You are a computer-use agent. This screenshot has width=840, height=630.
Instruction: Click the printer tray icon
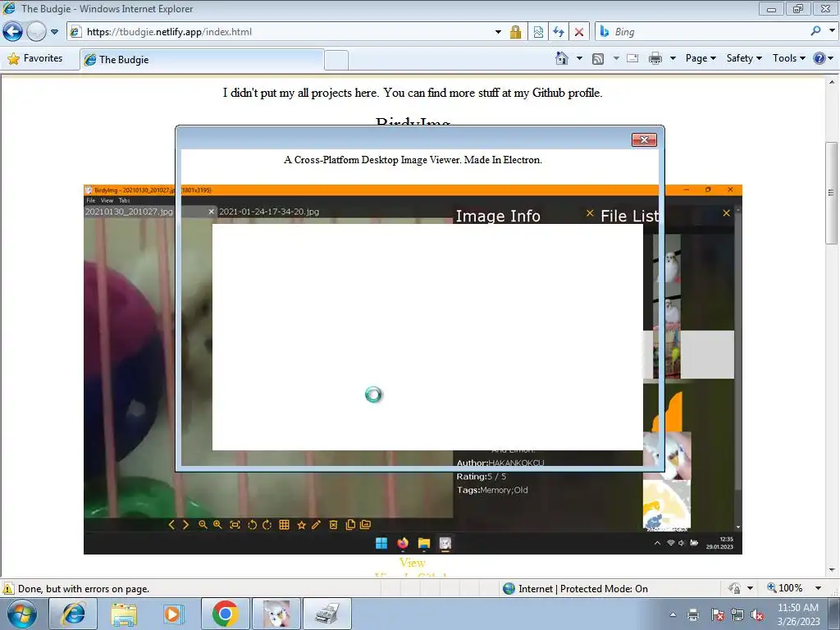693,614
